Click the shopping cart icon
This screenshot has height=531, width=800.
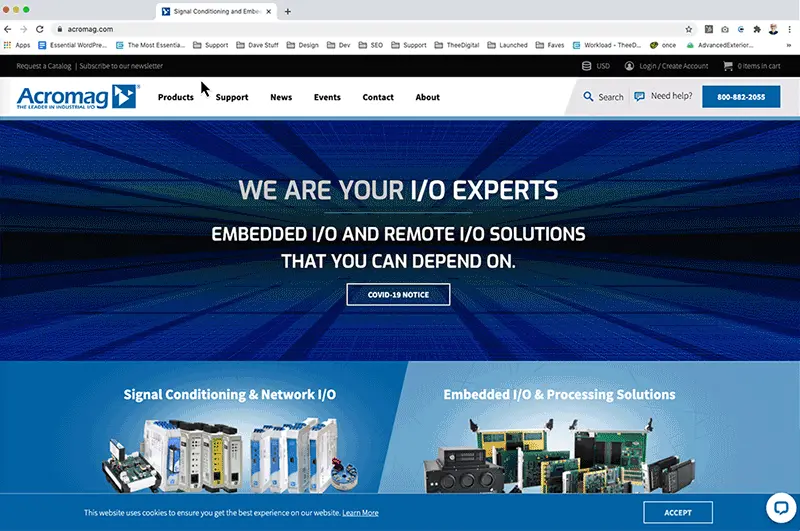[x=728, y=66]
